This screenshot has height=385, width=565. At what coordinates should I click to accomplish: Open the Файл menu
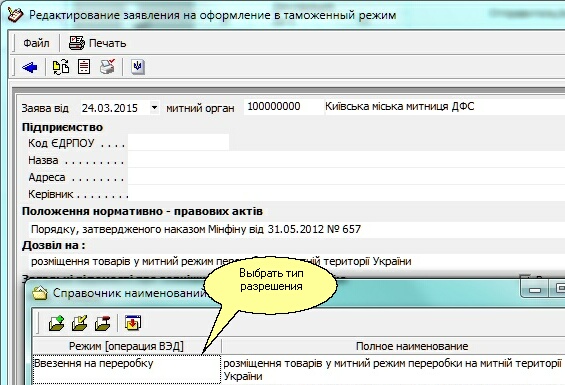[x=36, y=43]
